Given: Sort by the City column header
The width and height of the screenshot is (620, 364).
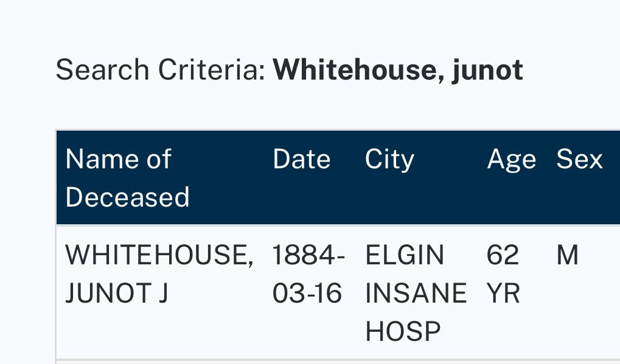Looking at the screenshot, I should (389, 160).
